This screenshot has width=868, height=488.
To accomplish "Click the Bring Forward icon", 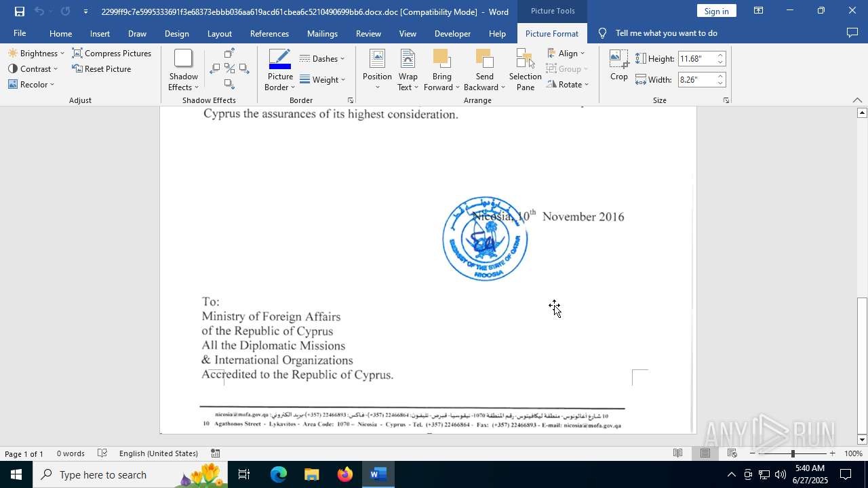I will coord(441,59).
